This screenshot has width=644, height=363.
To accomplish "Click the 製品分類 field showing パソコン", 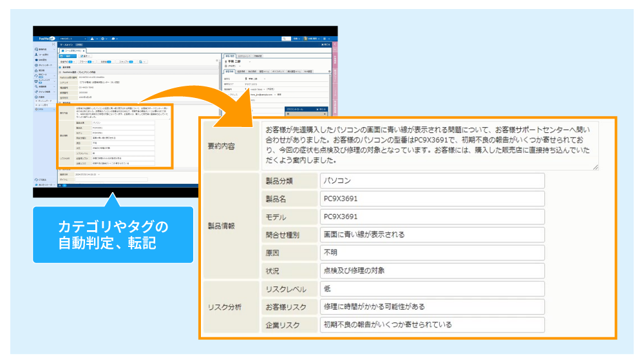I will coord(432,181).
